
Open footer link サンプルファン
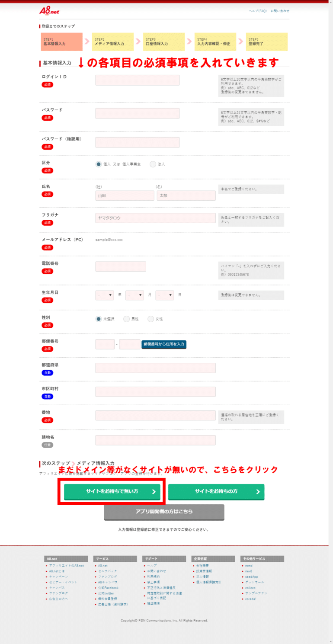click(x=256, y=593)
